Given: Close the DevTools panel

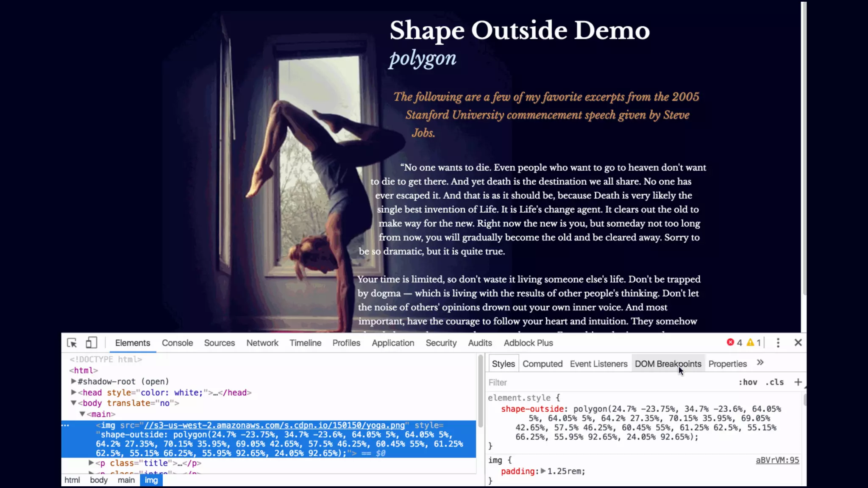Looking at the screenshot, I should click(798, 342).
